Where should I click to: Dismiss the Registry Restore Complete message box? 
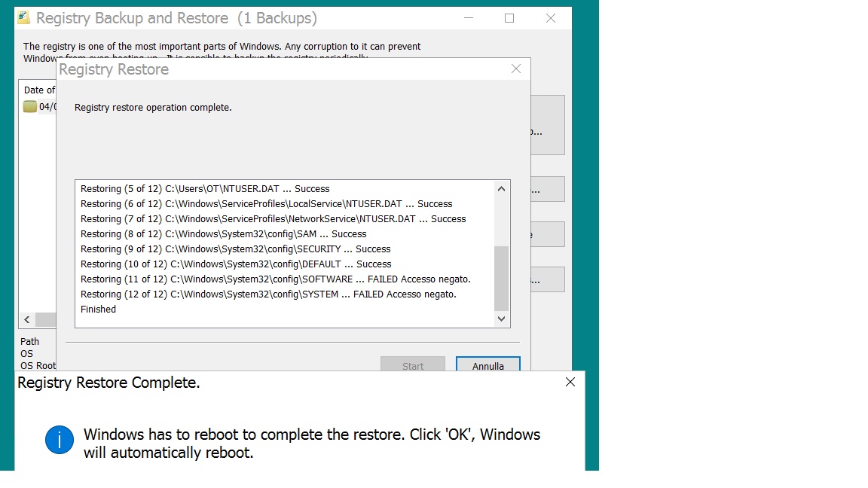tap(570, 383)
